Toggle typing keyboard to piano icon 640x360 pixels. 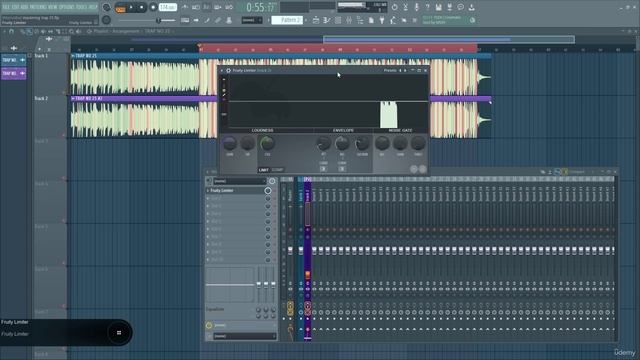(185, 20)
